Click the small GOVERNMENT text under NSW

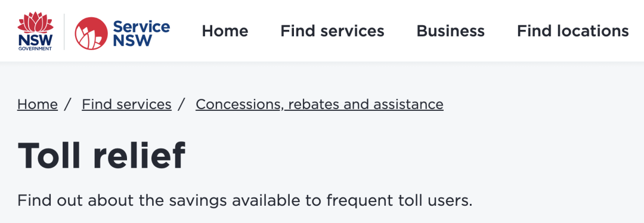pyautogui.click(x=35, y=48)
